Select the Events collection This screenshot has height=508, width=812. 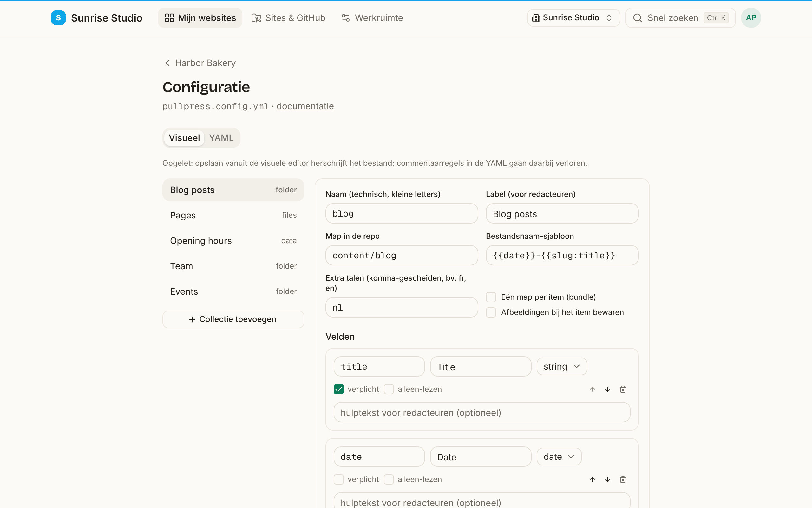pyautogui.click(x=233, y=291)
